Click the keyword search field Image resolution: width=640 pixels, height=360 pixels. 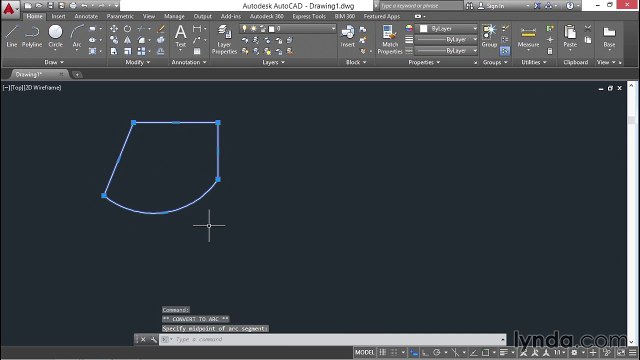421,6
